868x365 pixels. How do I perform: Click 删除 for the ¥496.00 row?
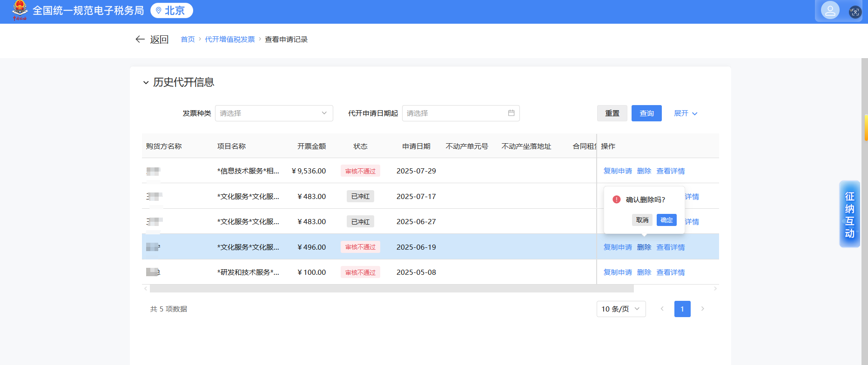click(644, 247)
